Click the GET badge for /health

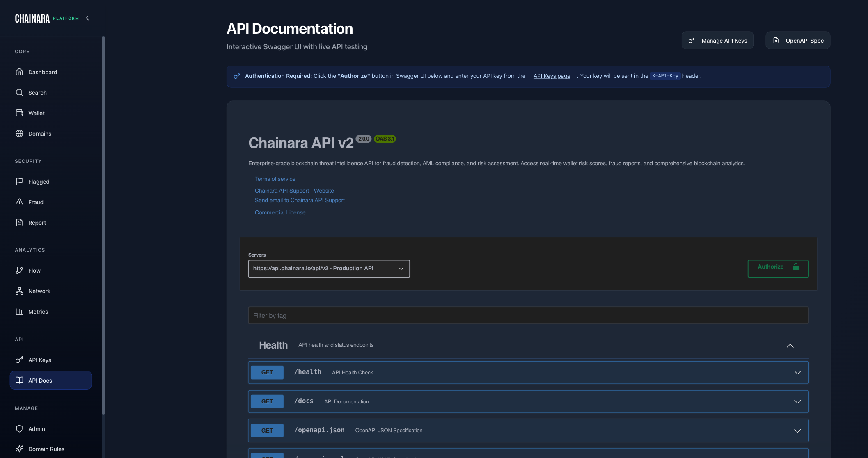click(x=267, y=372)
